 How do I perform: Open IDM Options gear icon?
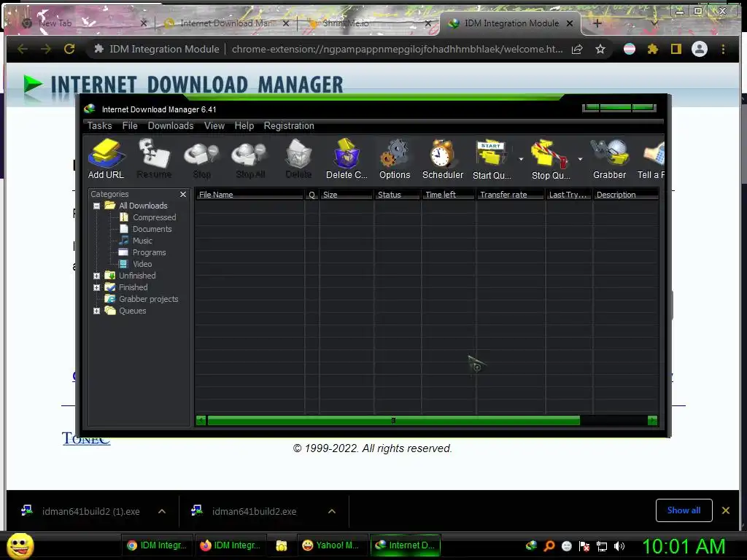(395, 159)
